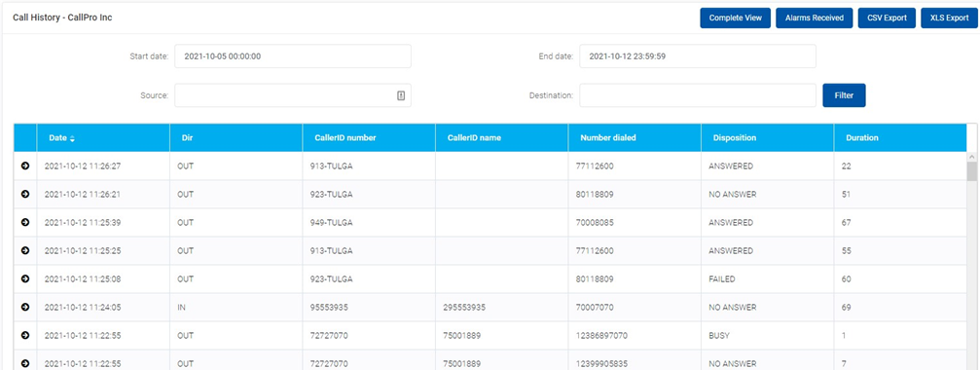Click the CallerID number column header
The width and height of the screenshot is (980, 370).
click(x=369, y=138)
